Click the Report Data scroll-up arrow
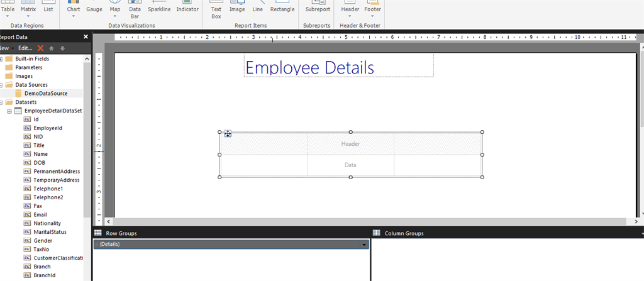This screenshot has width=644, height=281. pyautogui.click(x=87, y=58)
